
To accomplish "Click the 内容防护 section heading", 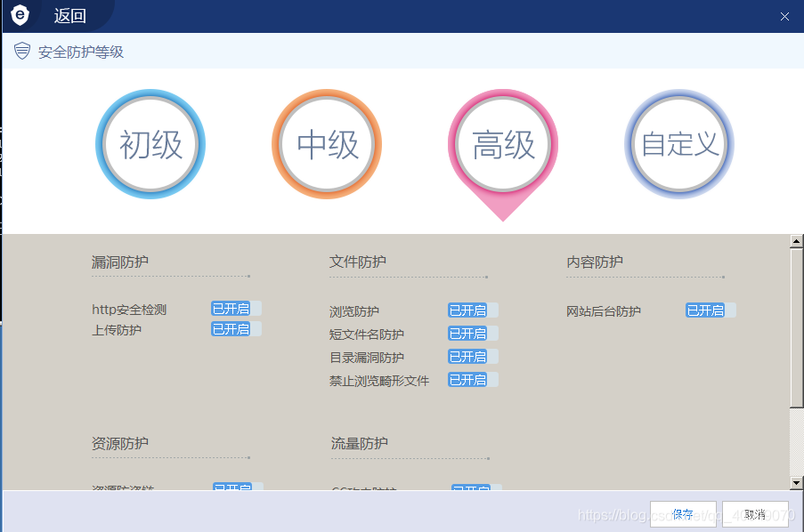I will pos(595,262).
